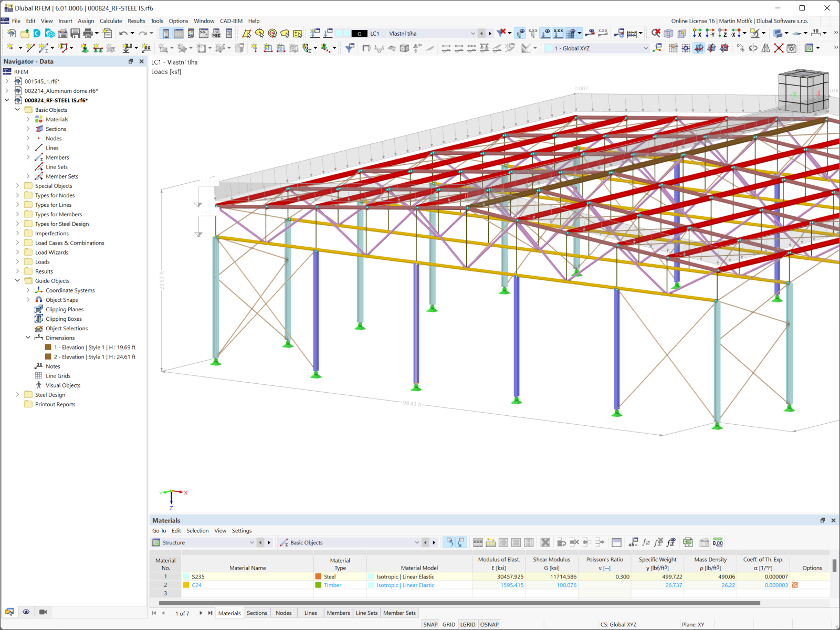This screenshot has height=630, width=840.
Task: Click the Print icon in toolbar
Action: (88, 33)
